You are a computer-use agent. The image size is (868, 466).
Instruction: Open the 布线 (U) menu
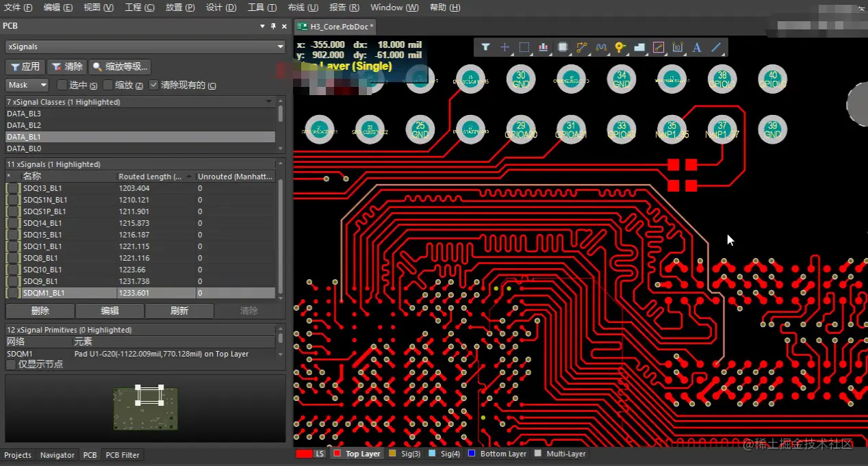point(303,8)
